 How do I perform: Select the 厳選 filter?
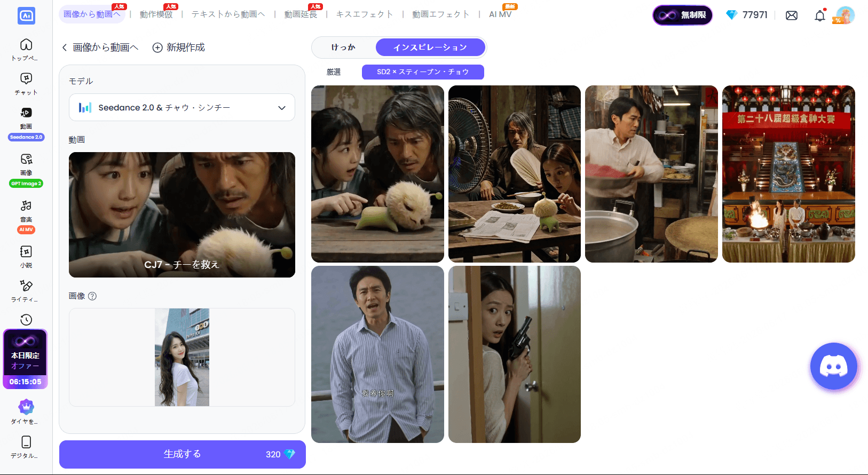coord(334,72)
